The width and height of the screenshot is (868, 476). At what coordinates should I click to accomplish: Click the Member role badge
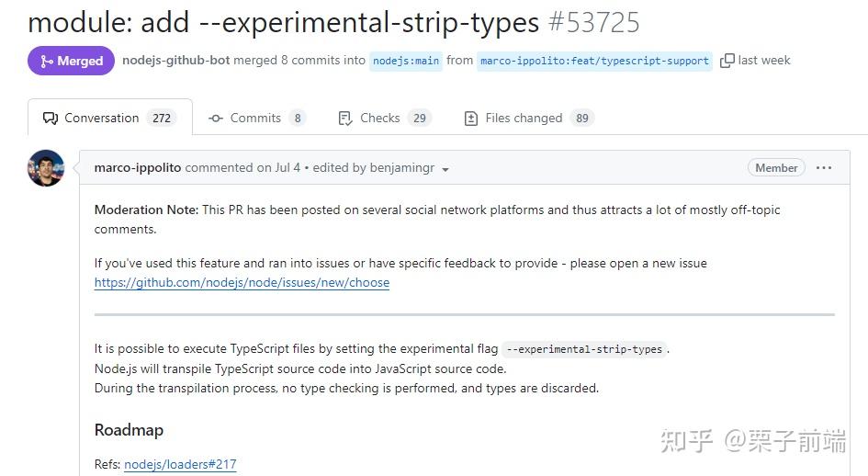point(776,168)
